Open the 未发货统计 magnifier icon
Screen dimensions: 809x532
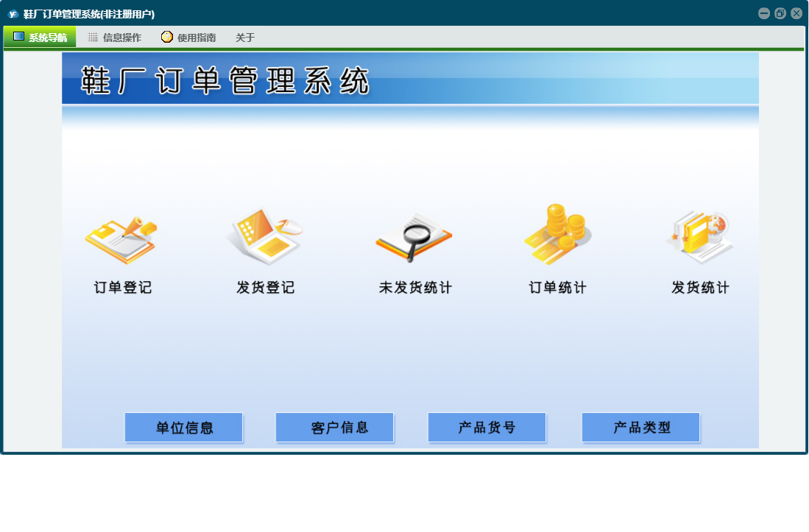point(414,238)
